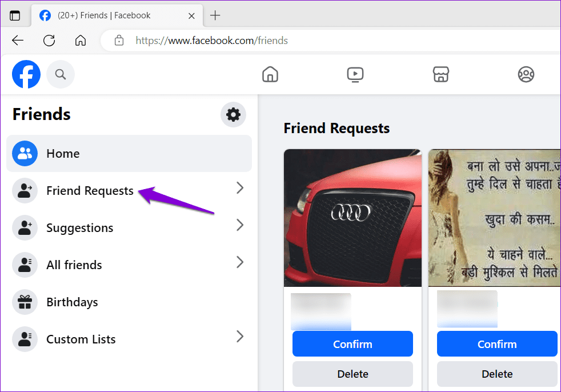Select Home in the Friends sidebar
Image resolution: width=561 pixels, height=392 pixels.
pos(63,153)
